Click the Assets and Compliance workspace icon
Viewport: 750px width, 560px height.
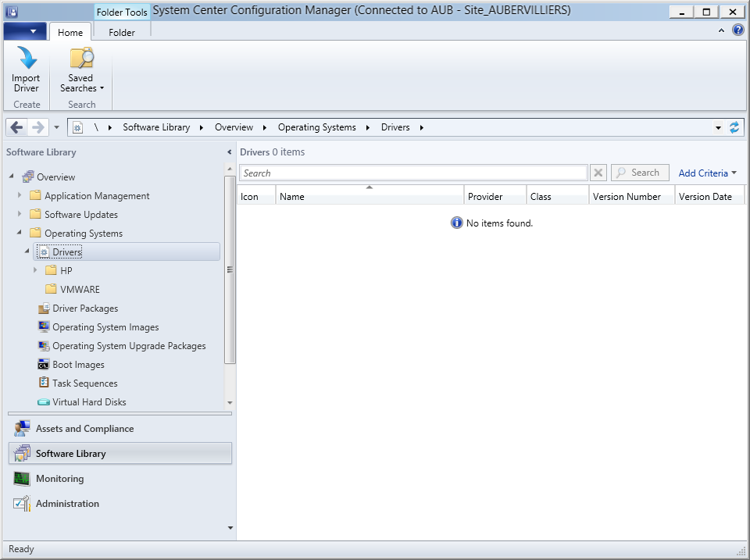(x=22, y=429)
